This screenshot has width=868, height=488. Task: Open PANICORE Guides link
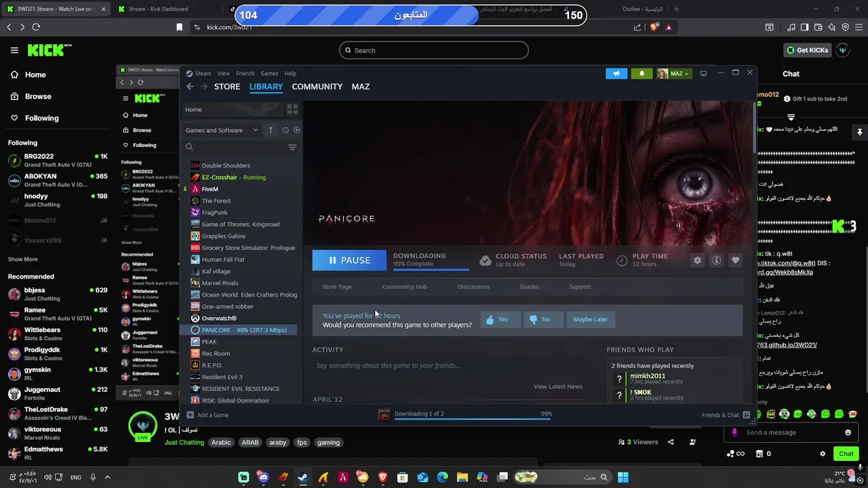pos(530,287)
